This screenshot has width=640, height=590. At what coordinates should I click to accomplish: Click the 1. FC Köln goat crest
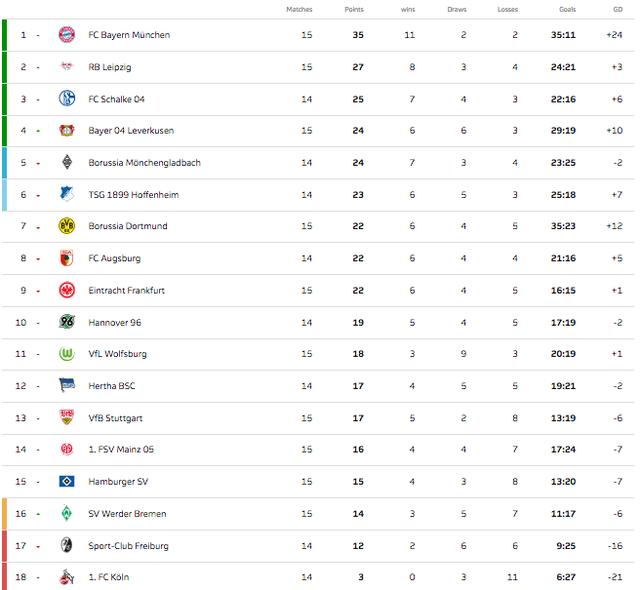pos(67,577)
